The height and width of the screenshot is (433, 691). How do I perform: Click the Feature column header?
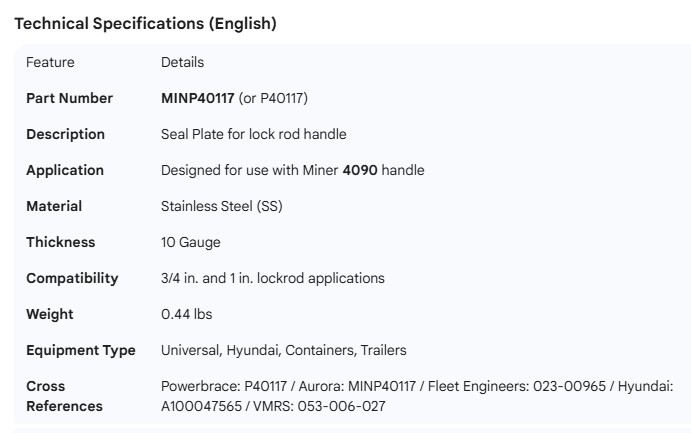pyautogui.click(x=50, y=62)
